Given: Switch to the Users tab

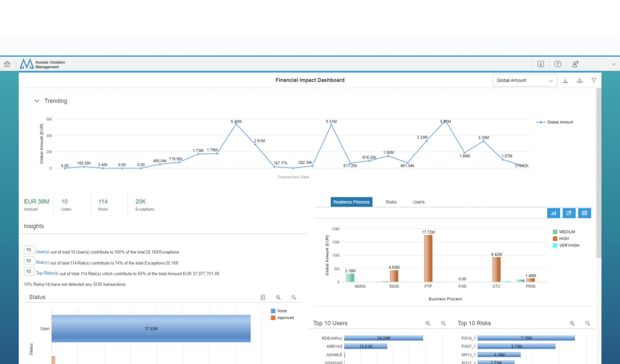Looking at the screenshot, I should tap(418, 202).
